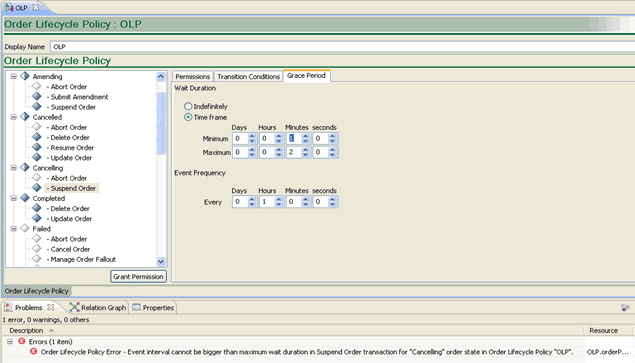
Task: Click the Grant Permission button
Action: coord(138,276)
